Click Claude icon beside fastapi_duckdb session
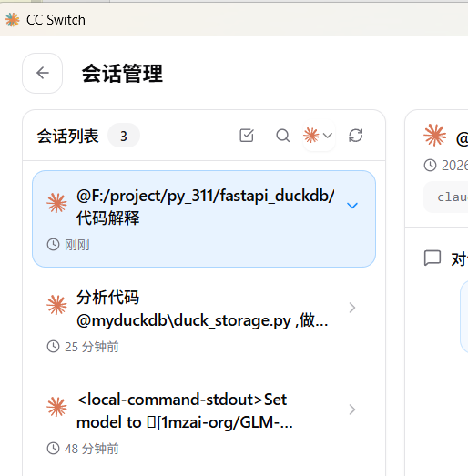The width and height of the screenshot is (468, 476). pyautogui.click(x=56, y=203)
